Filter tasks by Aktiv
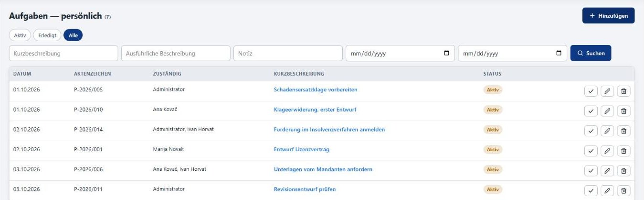The width and height of the screenshot is (644, 200). (x=20, y=35)
